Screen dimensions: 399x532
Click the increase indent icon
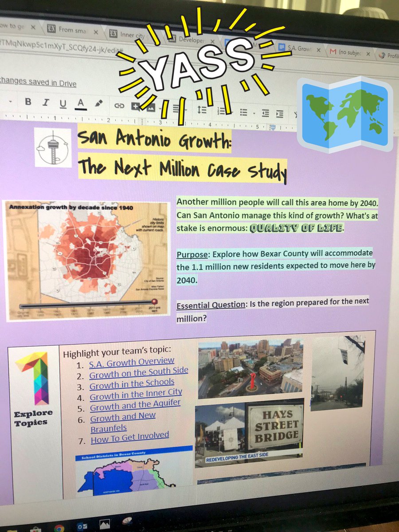pos(280,113)
